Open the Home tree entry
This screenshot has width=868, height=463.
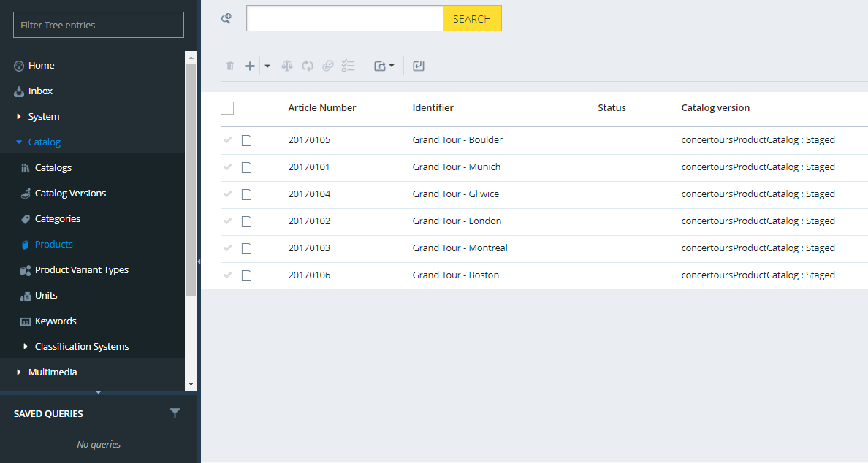click(42, 65)
